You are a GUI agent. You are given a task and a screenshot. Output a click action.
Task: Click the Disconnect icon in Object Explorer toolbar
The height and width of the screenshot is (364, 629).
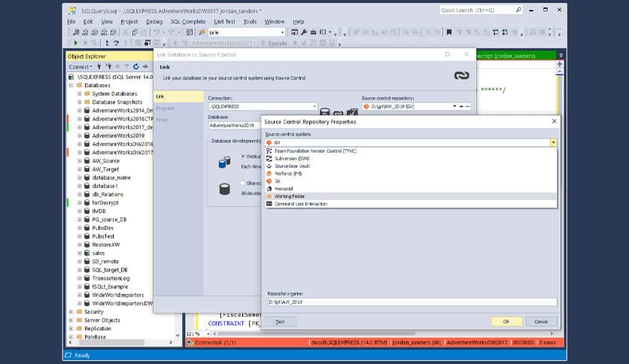[x=108, y=66]
